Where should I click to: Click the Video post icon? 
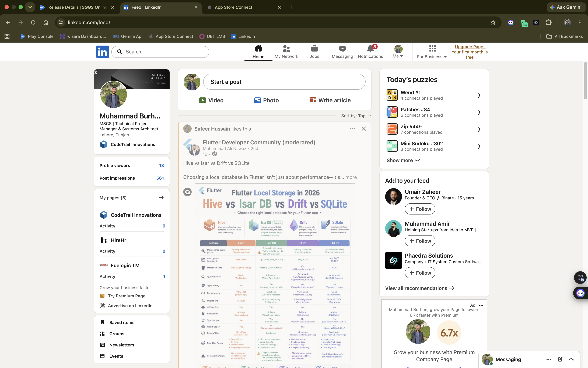point(202,100)
